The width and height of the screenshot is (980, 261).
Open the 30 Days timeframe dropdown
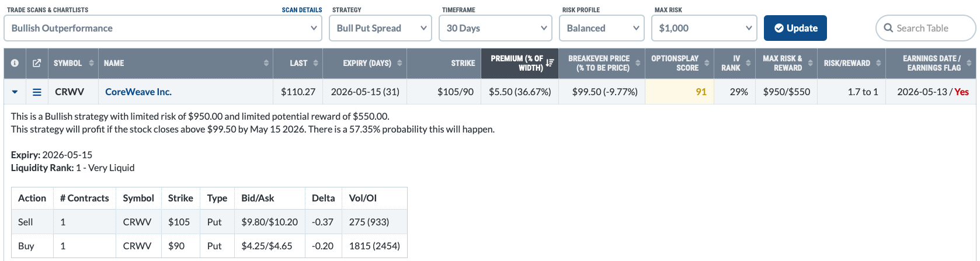[x=496, y=28]
